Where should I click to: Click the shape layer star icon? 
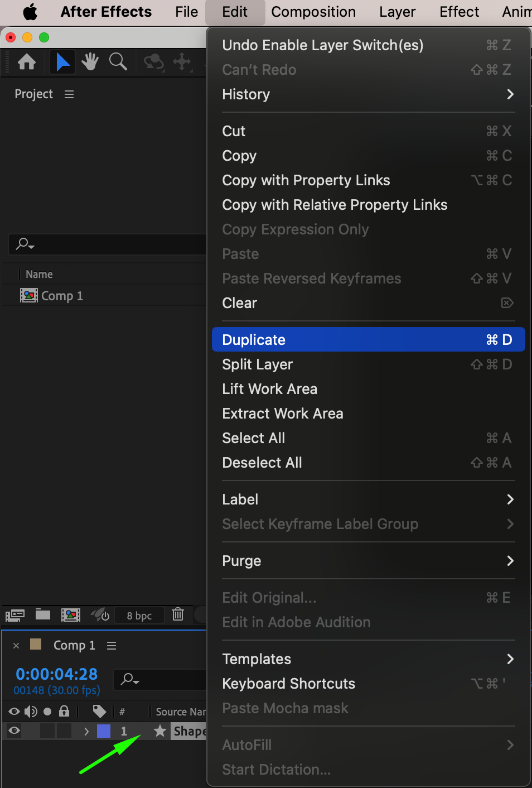coord(160,731)
